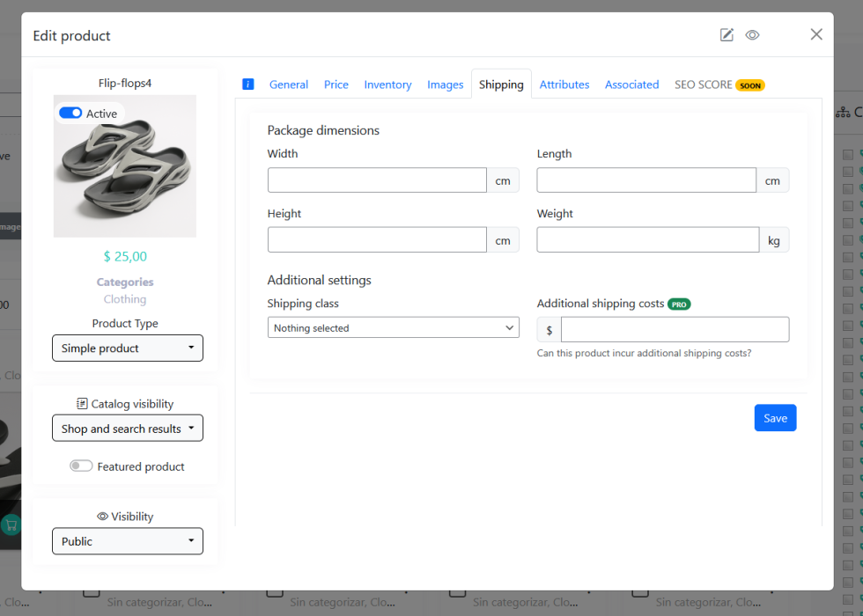Click the Catalog visibility list icon
Image resolution: width=863 pixels, height=616 pixels.
click(82, 404)
